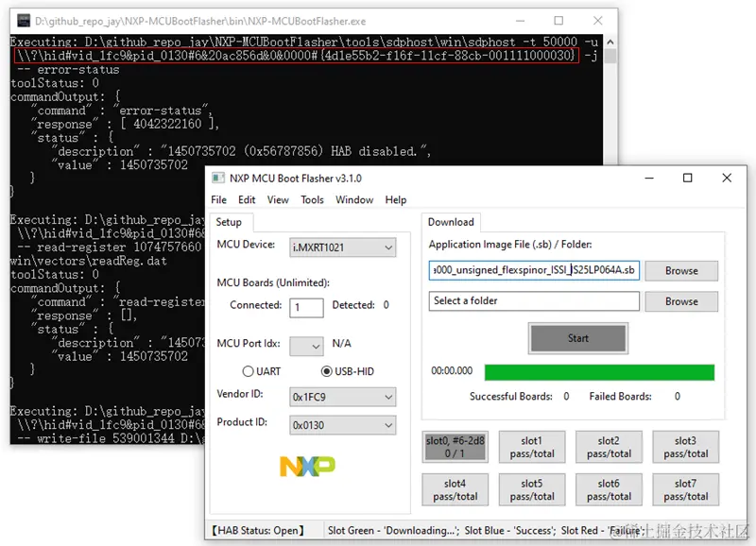Click the Select a folder input field
The height and width of the screenshot is (546, 756).
coord(534,301)
